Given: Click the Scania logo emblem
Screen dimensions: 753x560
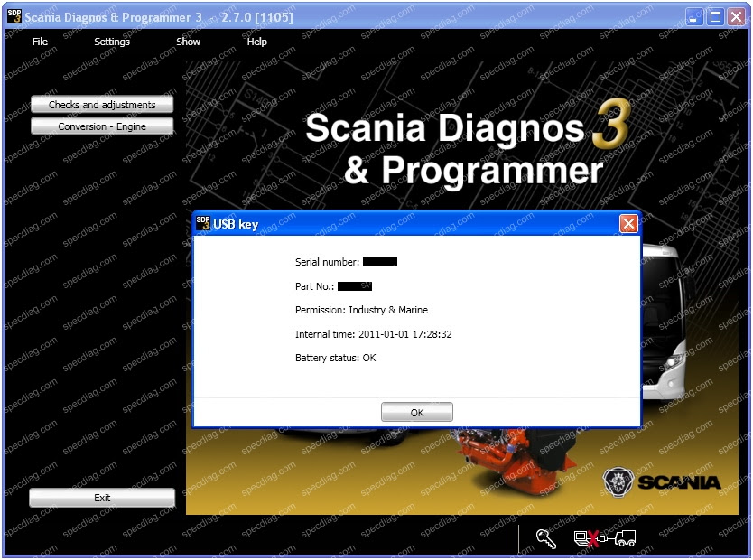Looking at the screenshot, I should 618,481.
